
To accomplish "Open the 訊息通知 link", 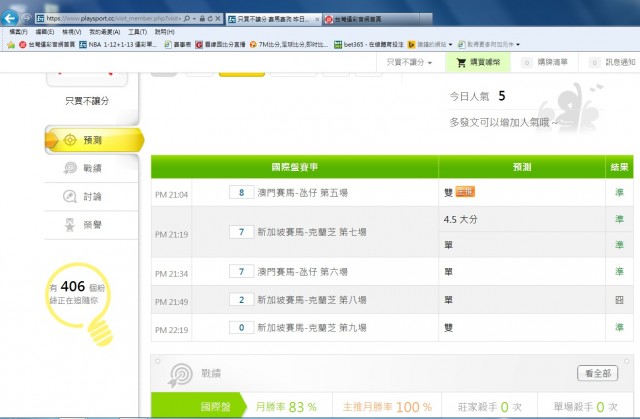I will (x=612, y=62).
